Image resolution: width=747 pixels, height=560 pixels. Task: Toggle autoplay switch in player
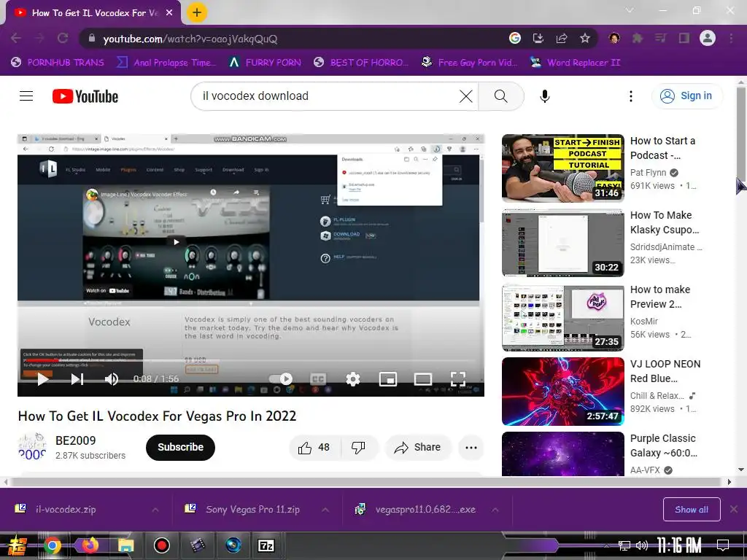pos(281,379)
